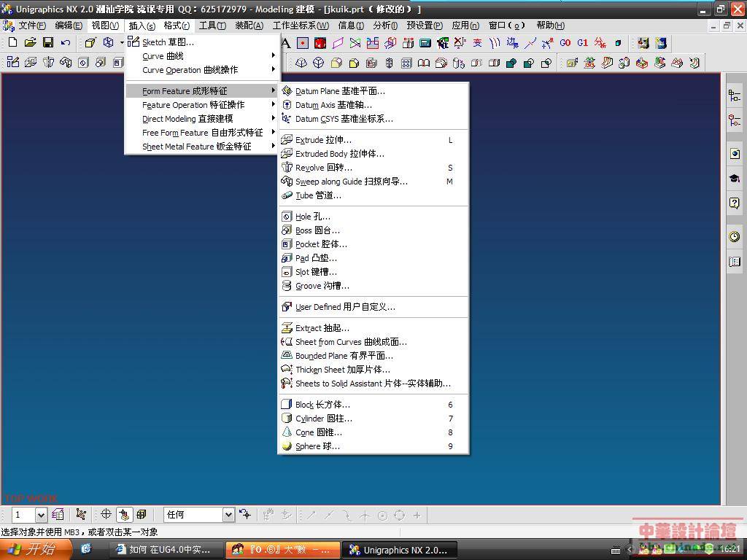Choose Thicken Sheet 加厚片体 entry
The width and height of the screenshot is (747, 560).
click(x=373, y=370)
